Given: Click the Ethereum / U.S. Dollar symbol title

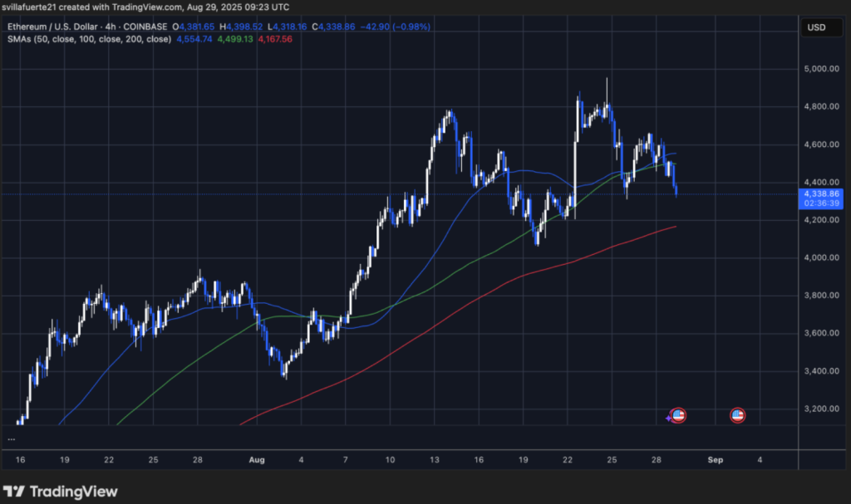Looking at the screenshot, I should click(50, 27).
